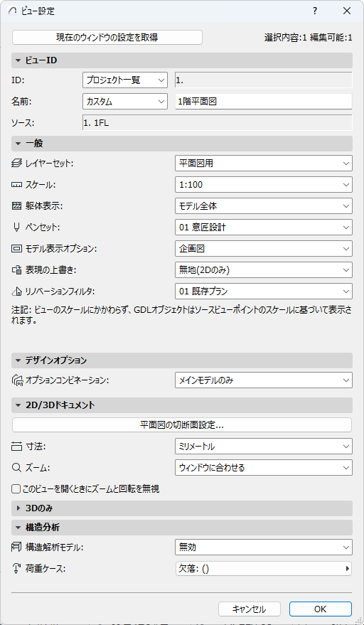
Task: Open the レイヤーセット 平面図用 dropdown
Action: coord(264,163)
